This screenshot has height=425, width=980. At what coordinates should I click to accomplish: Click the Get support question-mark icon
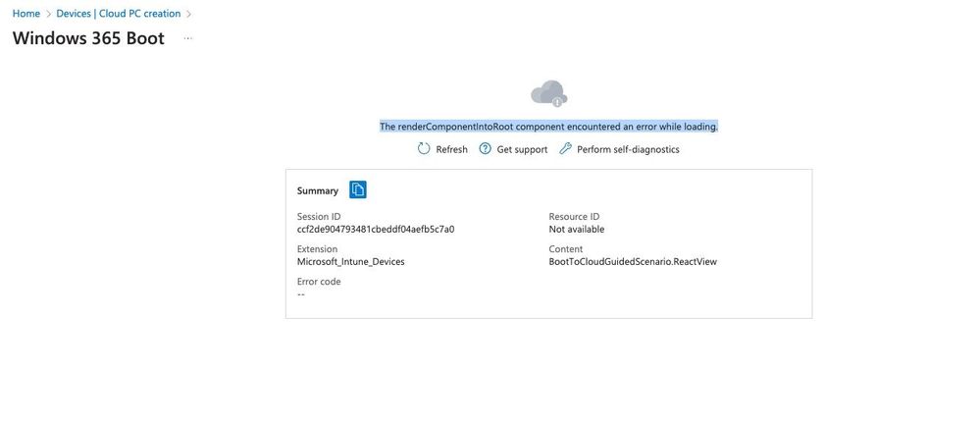point(485,149)
